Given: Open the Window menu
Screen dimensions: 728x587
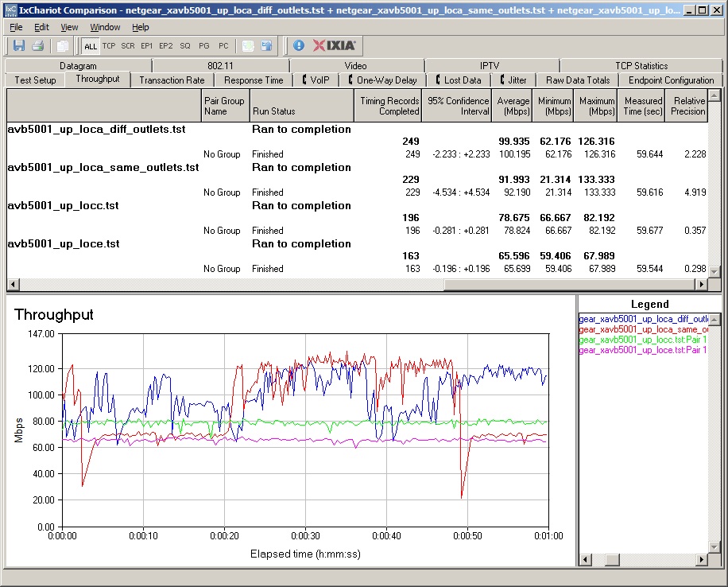Looking at the screenshot, I should [x=105, y=27].
